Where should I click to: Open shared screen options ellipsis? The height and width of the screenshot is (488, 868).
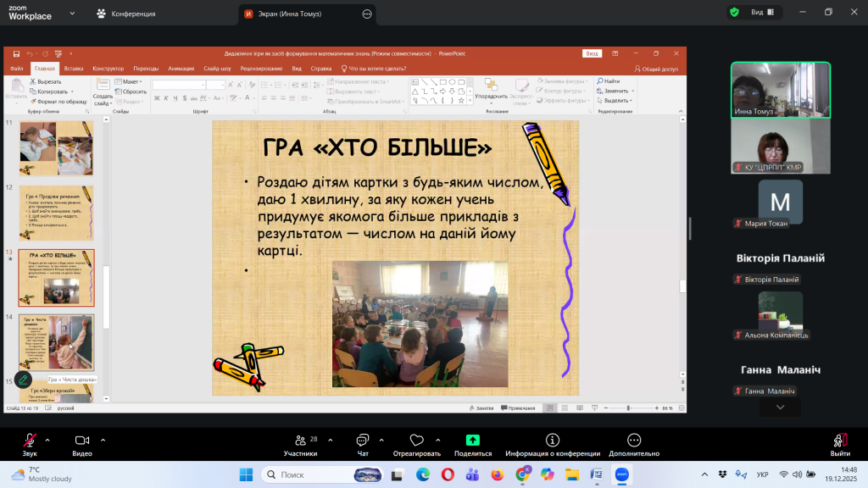pos(366,14)
